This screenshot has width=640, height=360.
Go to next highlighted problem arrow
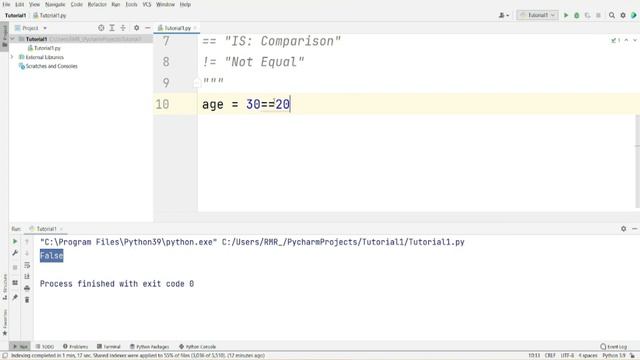coord(635,40)
